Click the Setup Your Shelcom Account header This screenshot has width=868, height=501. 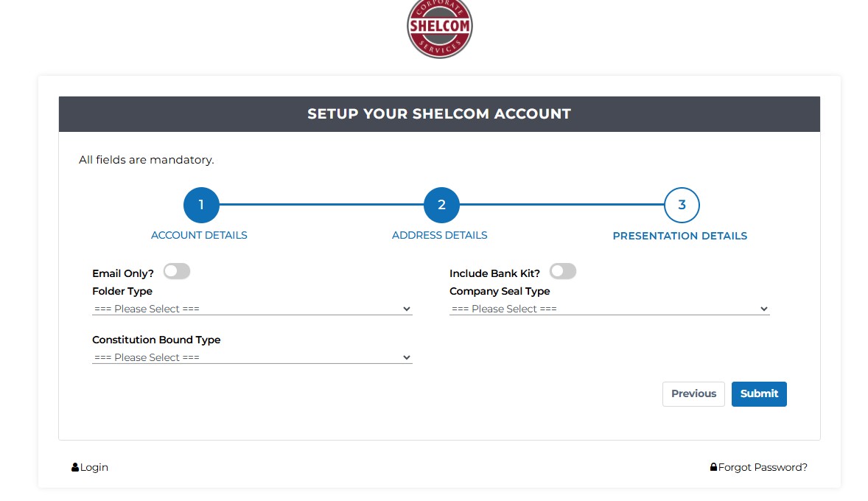click(439, 114)
